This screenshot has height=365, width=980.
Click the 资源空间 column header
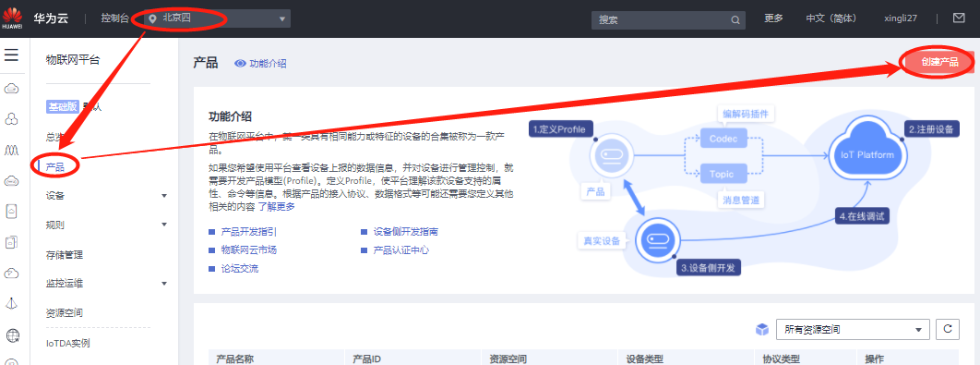[508, 359]
